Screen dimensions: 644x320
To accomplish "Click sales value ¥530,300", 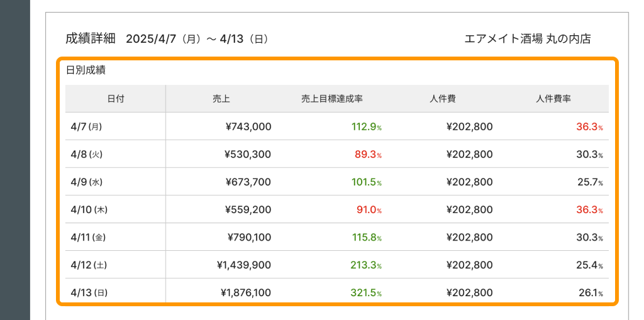I will point(248,155).
